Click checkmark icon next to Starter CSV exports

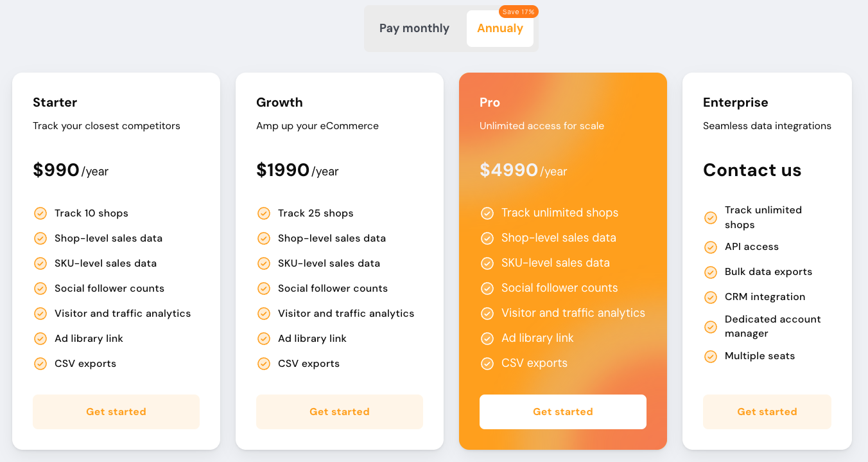pyautogui.click(x=40, y=364)
